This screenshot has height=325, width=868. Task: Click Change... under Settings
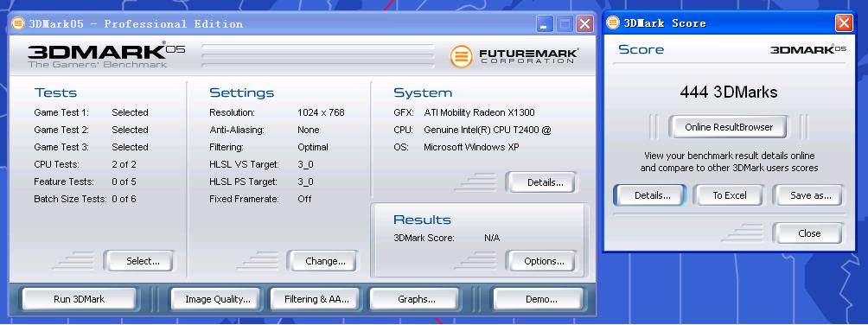pos(322,261)
